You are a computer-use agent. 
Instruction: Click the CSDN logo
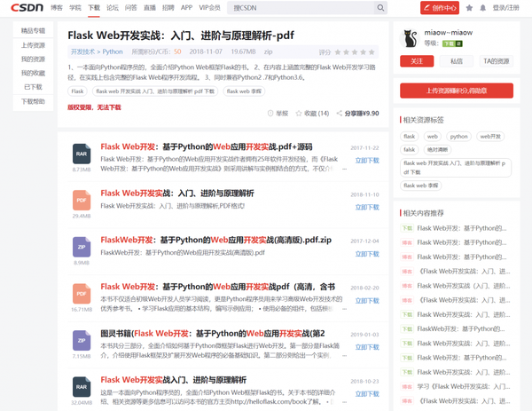coord(27,7)
